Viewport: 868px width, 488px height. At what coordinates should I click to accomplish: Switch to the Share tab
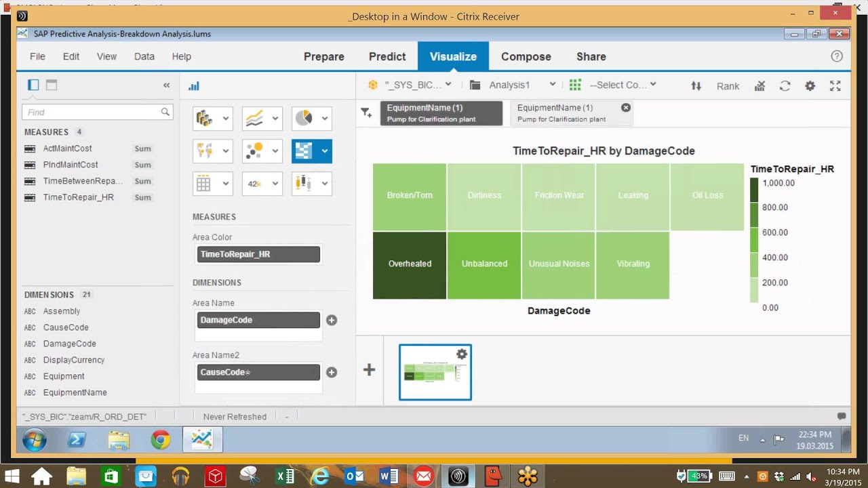(591, 57)
